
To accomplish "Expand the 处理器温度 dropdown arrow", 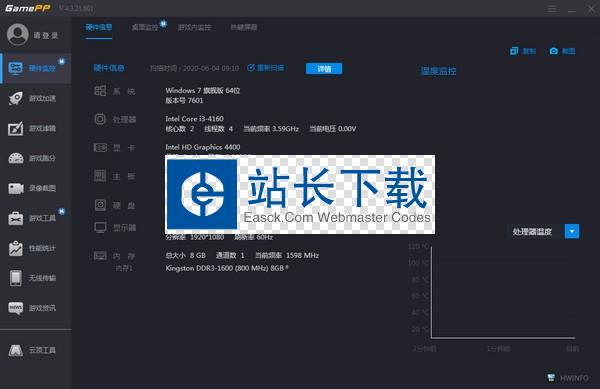I will pos(572,231).
